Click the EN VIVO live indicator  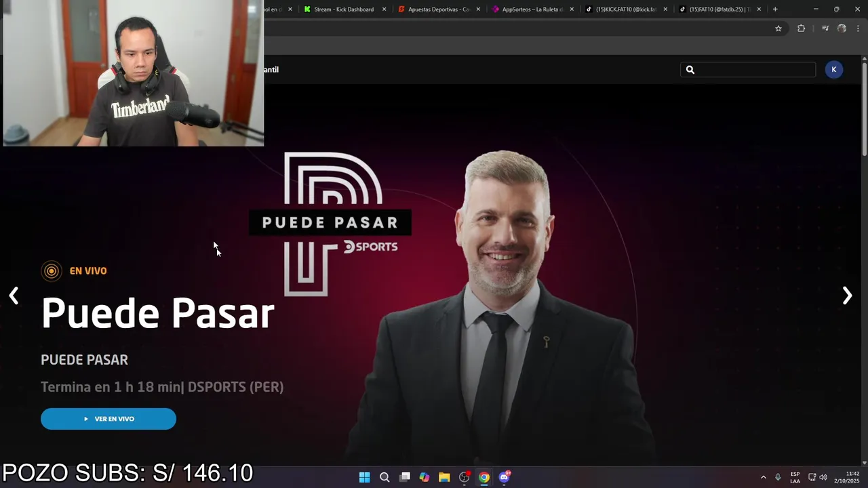(74, 271)
